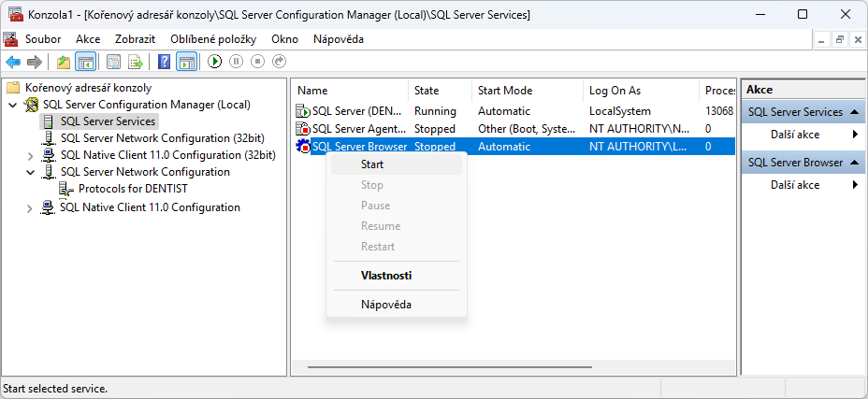Open the Okno menu
The height and width of the screenshot is (399, 868).
coord(285,39)
